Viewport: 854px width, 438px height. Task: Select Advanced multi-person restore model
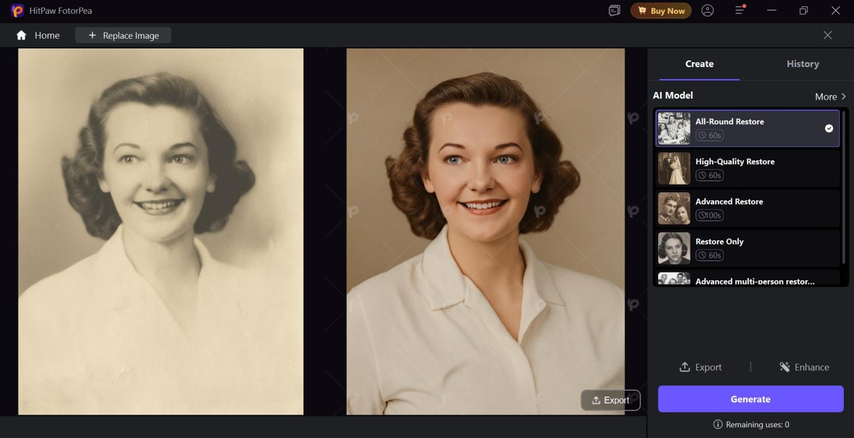coord(748,278)
